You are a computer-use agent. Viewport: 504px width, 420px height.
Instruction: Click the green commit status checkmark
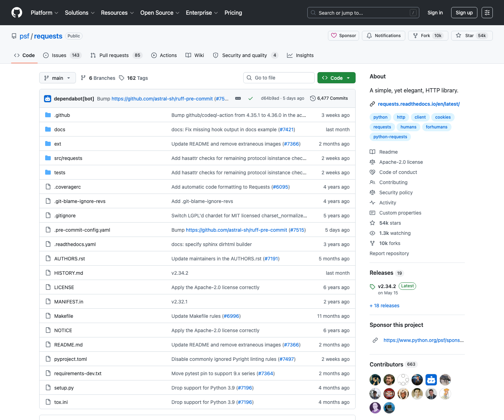point(251,98)
